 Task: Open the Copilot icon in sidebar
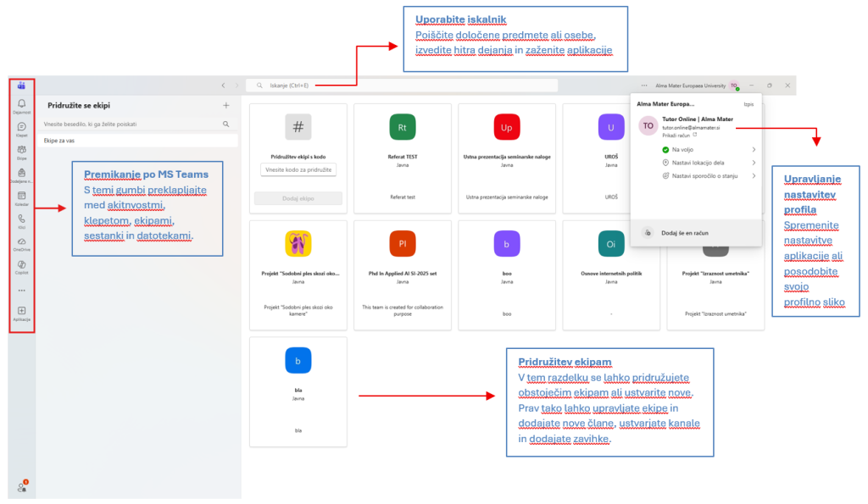coord(21,264)
